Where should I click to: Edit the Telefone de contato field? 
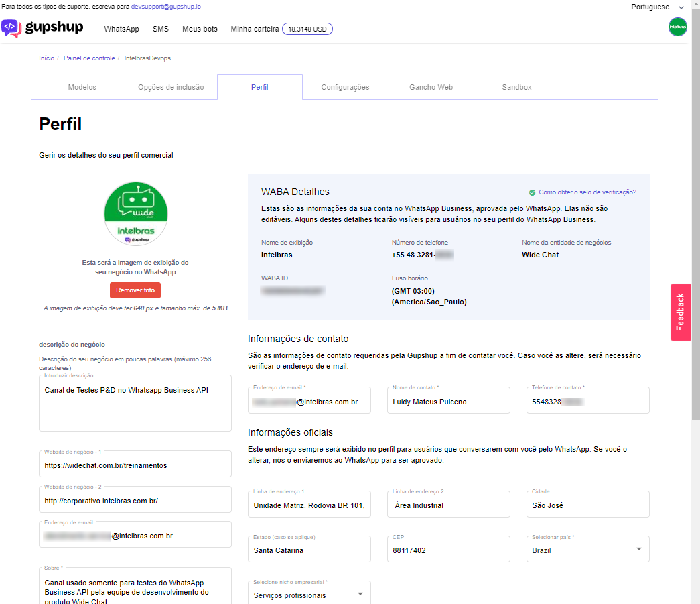coord(587,400)
